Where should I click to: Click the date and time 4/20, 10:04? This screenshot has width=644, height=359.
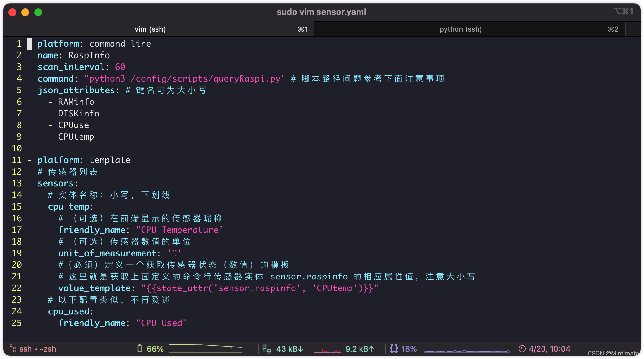click(x=549, y=349)
